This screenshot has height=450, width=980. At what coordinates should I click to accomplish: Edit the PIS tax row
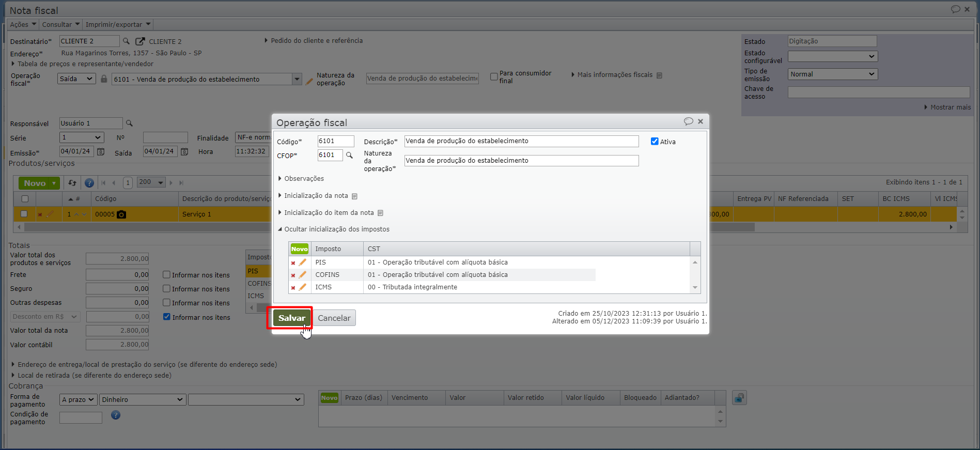tap(303, 262)
